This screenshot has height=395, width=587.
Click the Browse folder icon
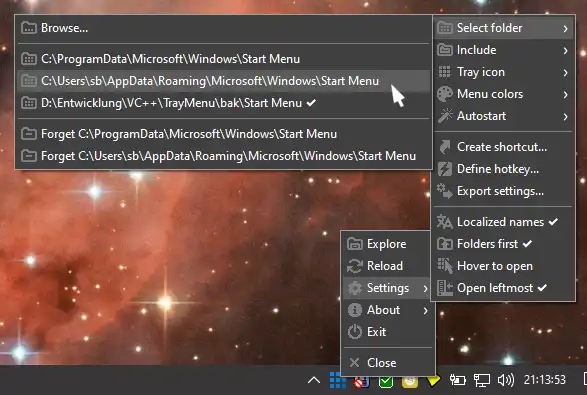29,28
